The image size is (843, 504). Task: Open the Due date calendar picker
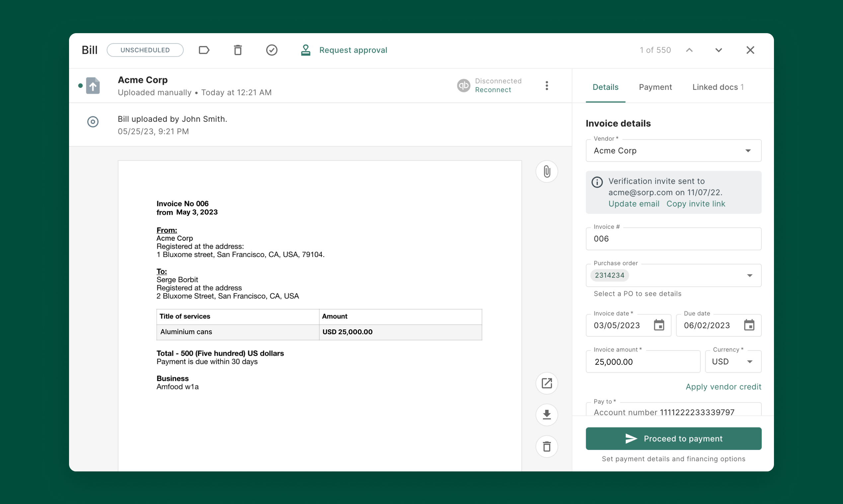(x=749, y=325)
